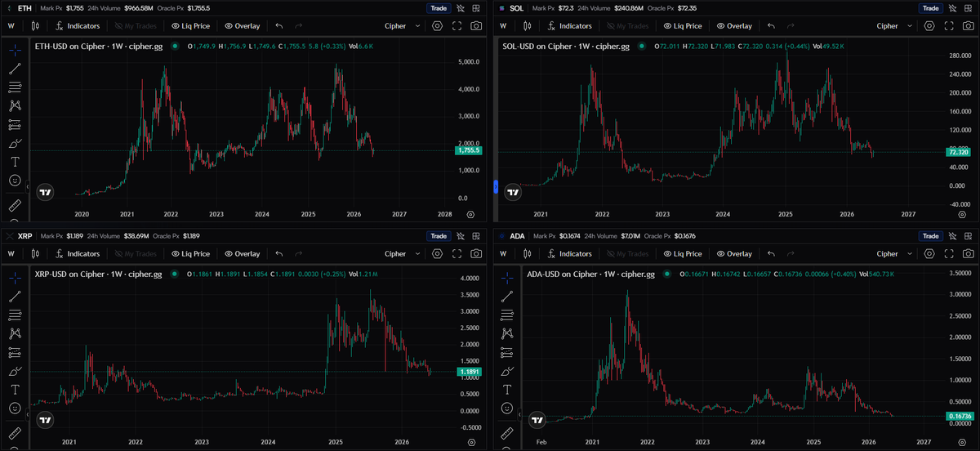
Task: Select the crosshair cursor in ETH chart
Action: 15,49
